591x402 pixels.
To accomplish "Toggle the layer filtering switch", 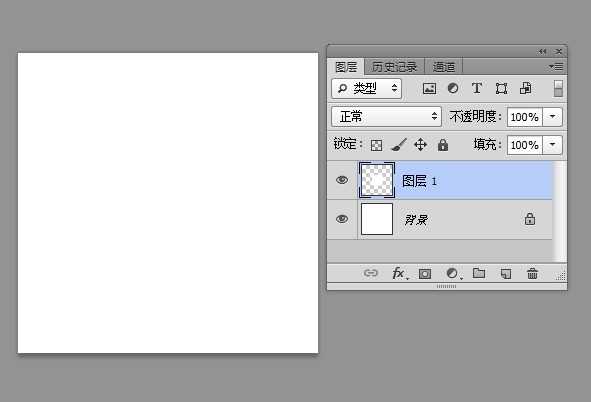I will 558,89.
